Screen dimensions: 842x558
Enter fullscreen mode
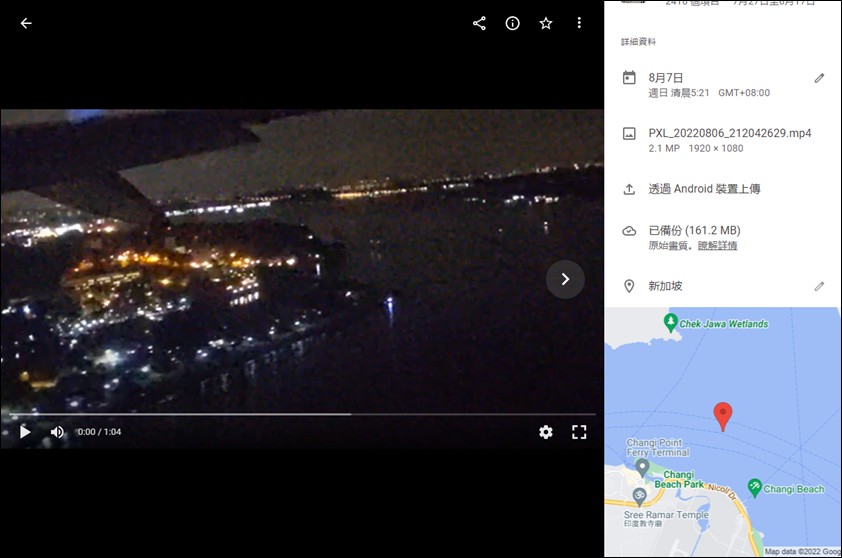click(x=579, y=432)
